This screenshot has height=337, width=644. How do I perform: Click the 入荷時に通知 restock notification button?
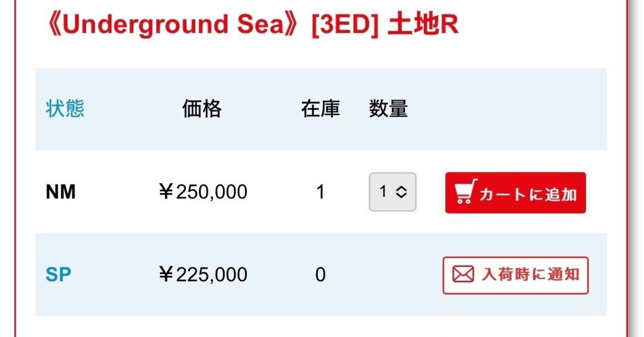click(515, 275)
